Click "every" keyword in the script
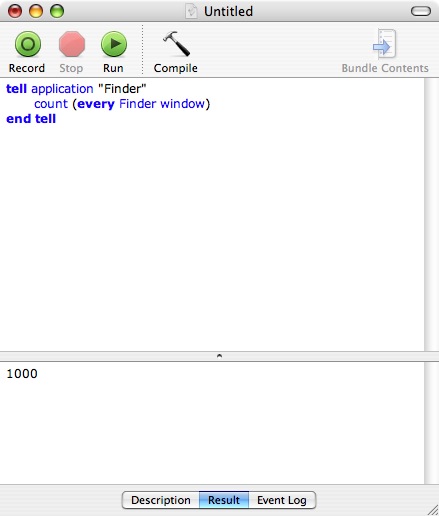Screen dimensions: 439x516 coord(96,104)
